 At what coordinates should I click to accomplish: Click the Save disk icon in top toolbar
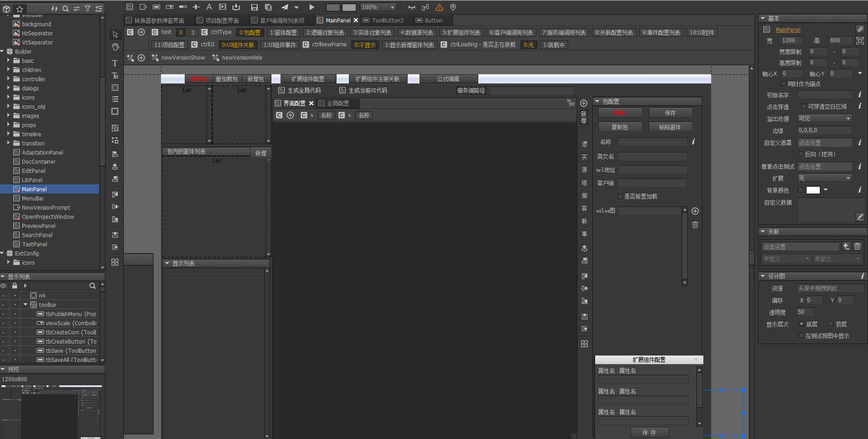pyautogui.click(x=254, y=7)
